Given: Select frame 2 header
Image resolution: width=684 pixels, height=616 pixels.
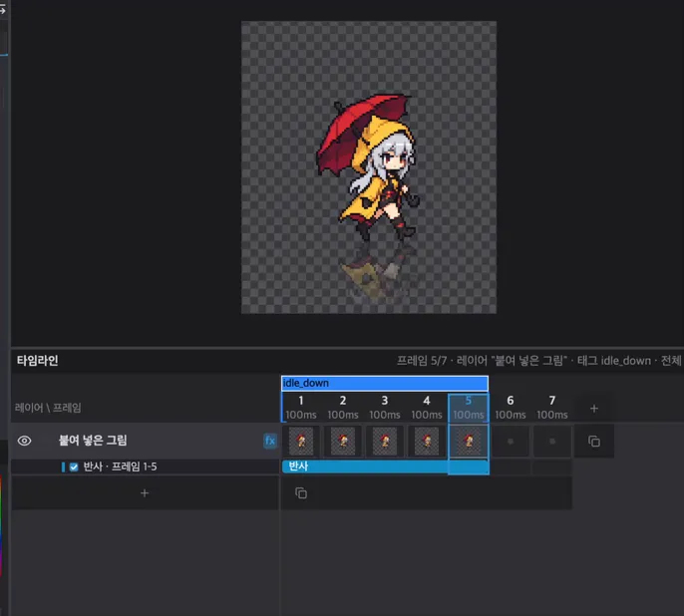Looking at the screenshot, I should click(x=343, y=408).
